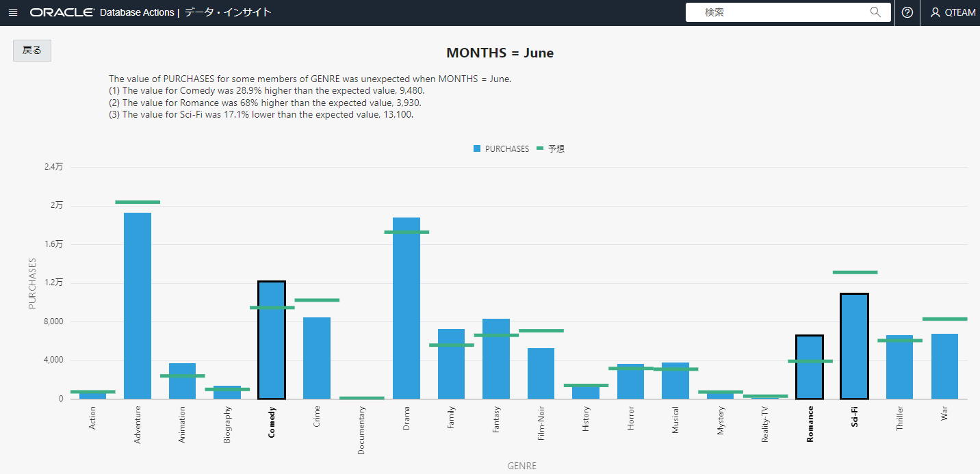
Task: Toggle the 予想 legend green marker
Action: 540,148
